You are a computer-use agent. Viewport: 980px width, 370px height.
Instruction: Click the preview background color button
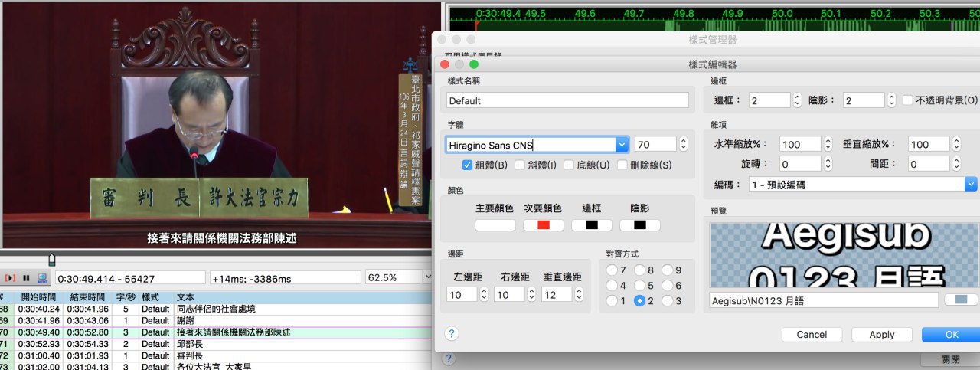961,300
